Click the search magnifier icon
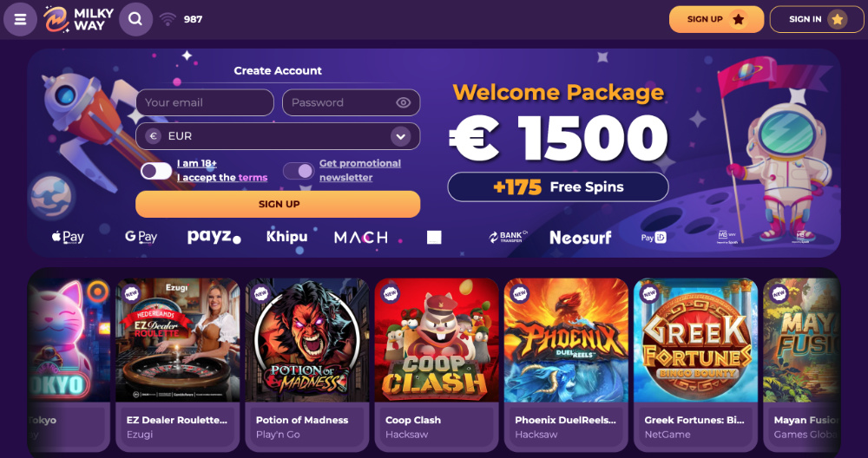 (x=135, y=19)
